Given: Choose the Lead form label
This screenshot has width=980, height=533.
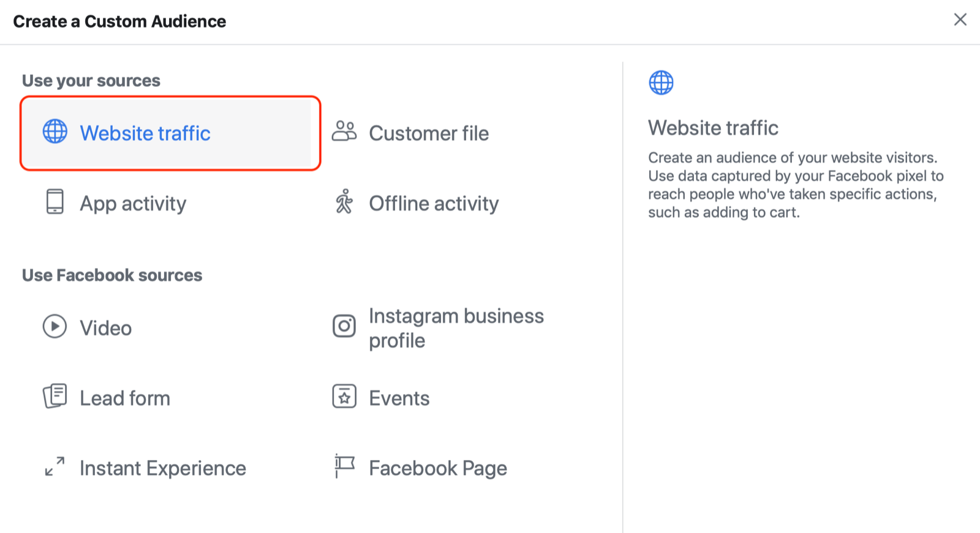Looking at the screenshot, I should click(x=125, y=398).
